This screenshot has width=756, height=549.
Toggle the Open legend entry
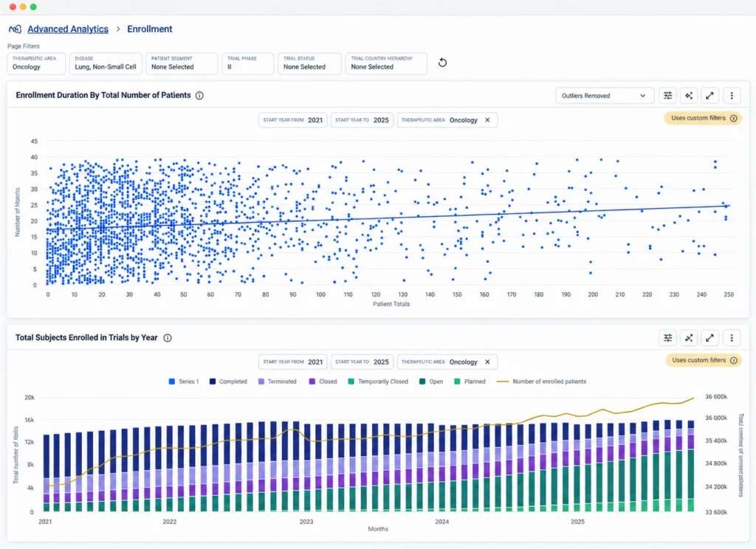pos(431,381)
